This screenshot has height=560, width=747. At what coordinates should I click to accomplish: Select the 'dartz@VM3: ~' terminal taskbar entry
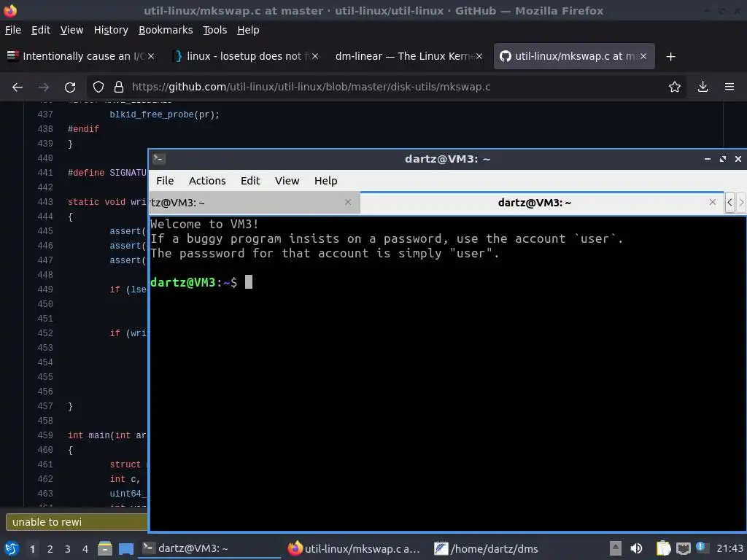pos(209,548)
